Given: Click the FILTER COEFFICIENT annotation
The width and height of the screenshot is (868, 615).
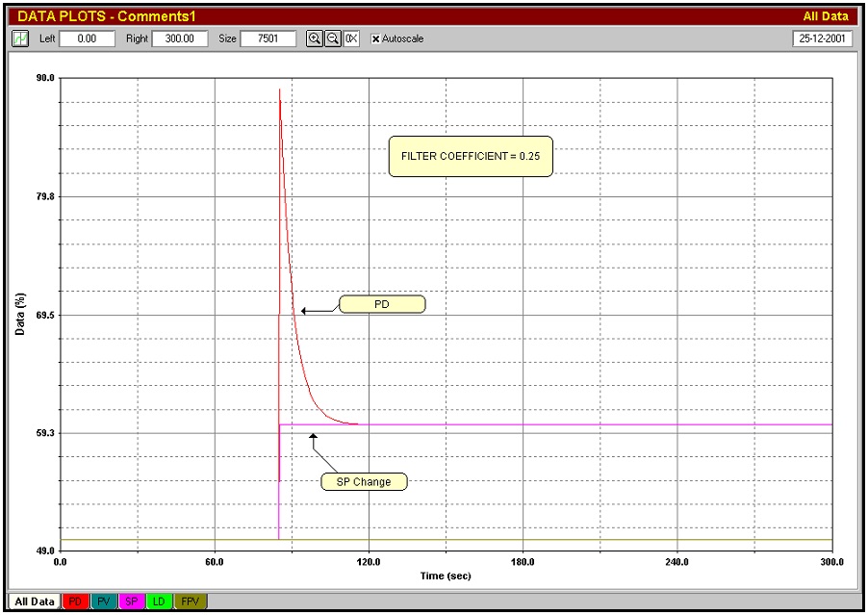Looking at the screenshot, I should (x=471, y=156).
